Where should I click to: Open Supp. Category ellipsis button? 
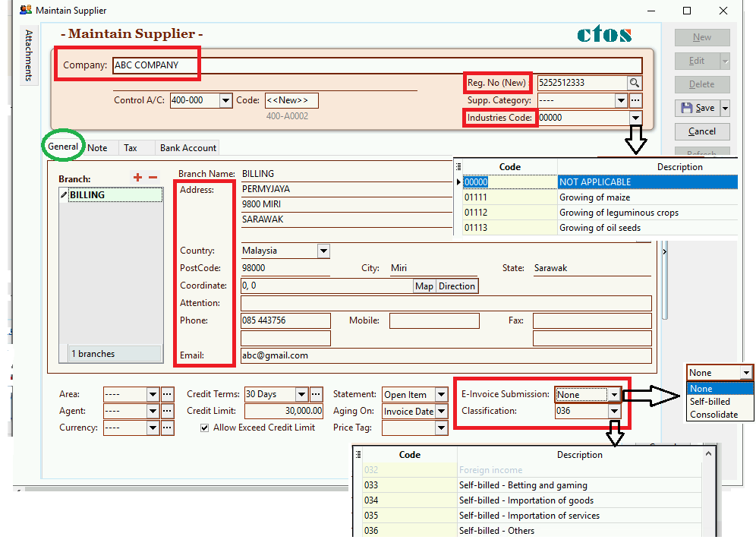(x=635, y=100)
